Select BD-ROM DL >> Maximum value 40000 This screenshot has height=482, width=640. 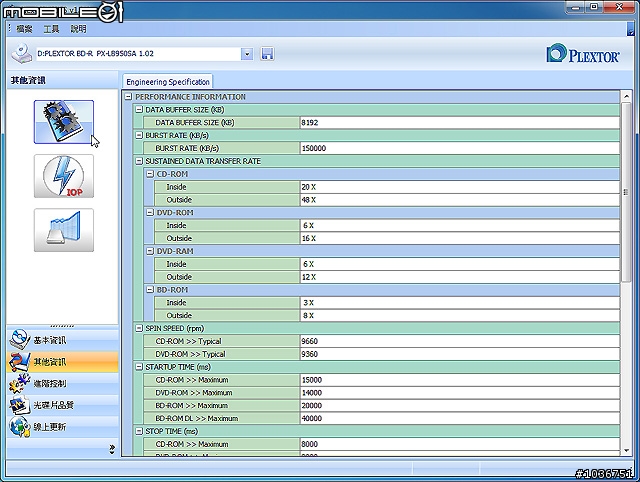(460, 418)
